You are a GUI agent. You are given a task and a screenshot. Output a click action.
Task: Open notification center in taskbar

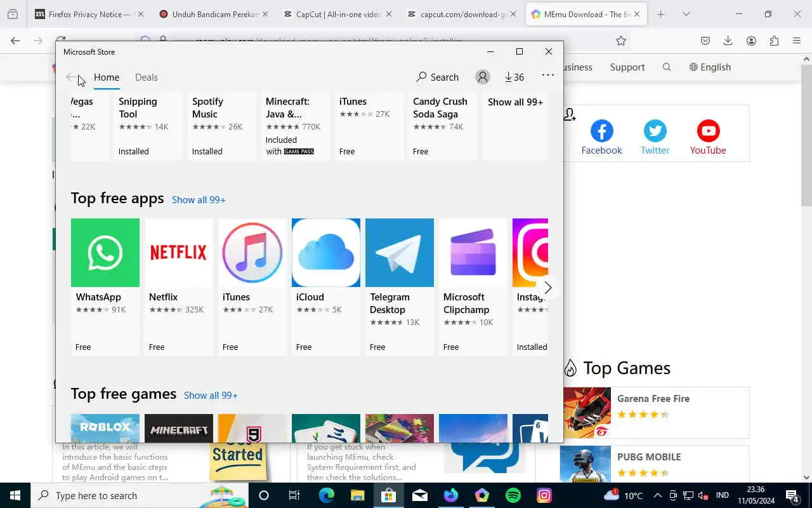click(x=792, y=495)
